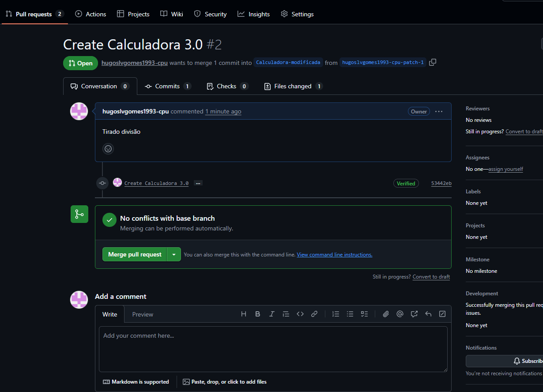Mention a user with the @ icon
The height and width of the screenshot is (392, 543).
(x=400, y=314)
